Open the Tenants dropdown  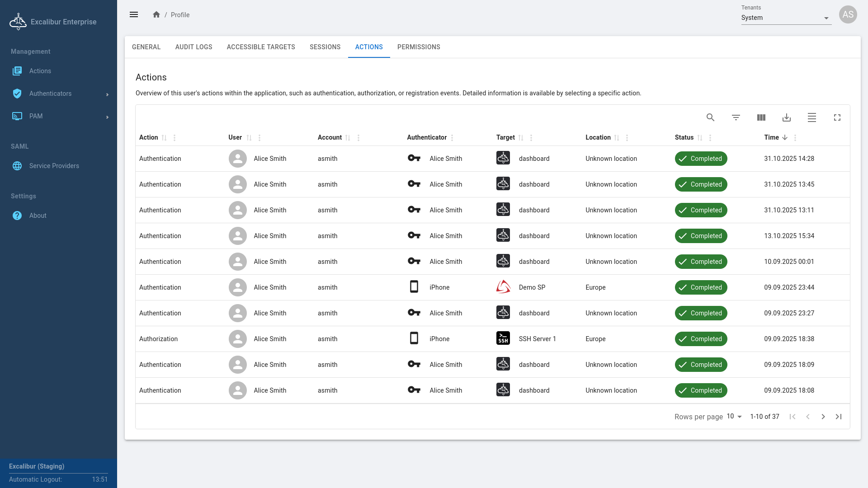pyautogui.click(x=786, y=18)
